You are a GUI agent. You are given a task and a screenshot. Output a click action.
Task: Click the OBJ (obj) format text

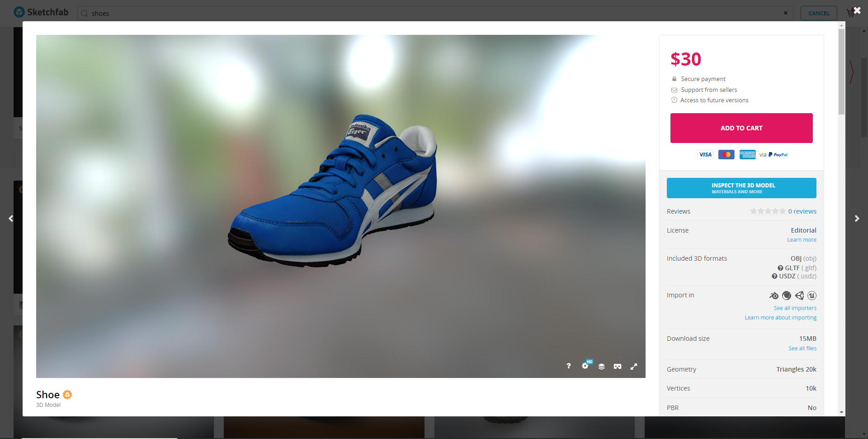pos(803,258)
